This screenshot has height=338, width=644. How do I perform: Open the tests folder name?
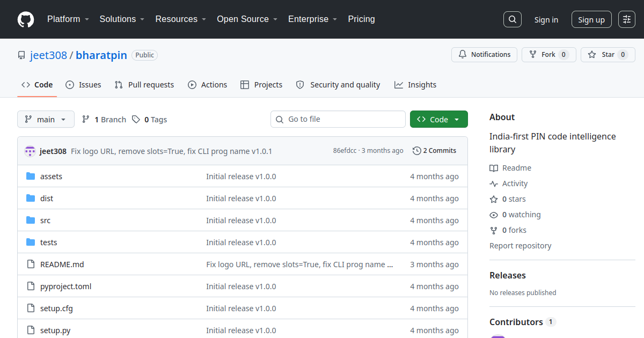(49, 243)
